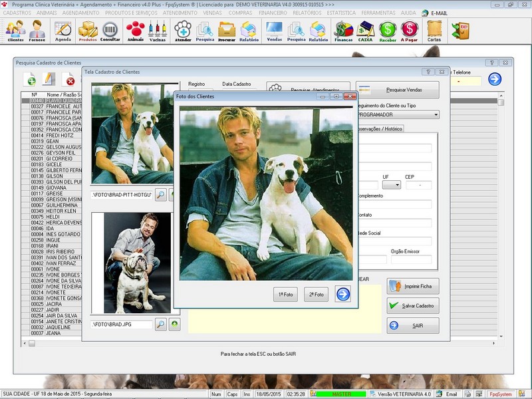Select the Observações / Histórico tab

click(381, 128)
